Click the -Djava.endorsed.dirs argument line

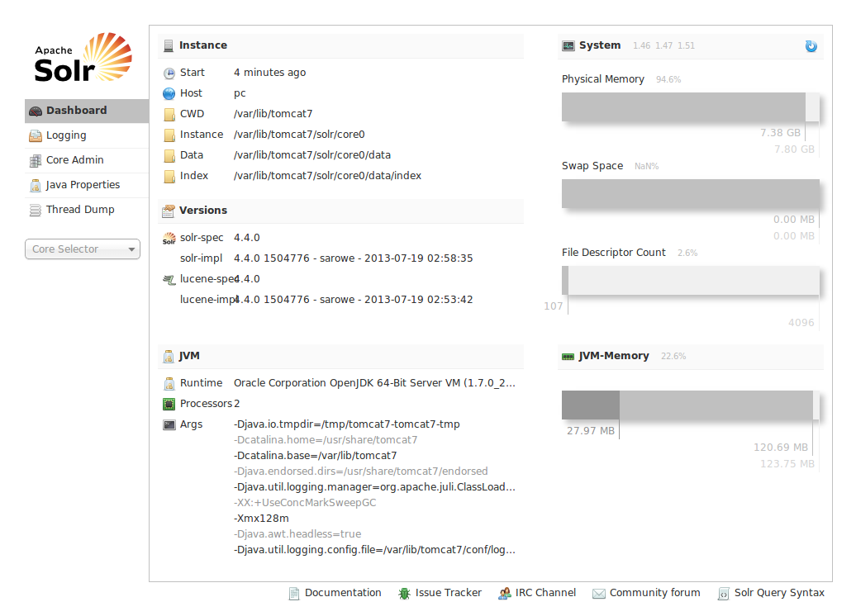(x=361, y=471)
